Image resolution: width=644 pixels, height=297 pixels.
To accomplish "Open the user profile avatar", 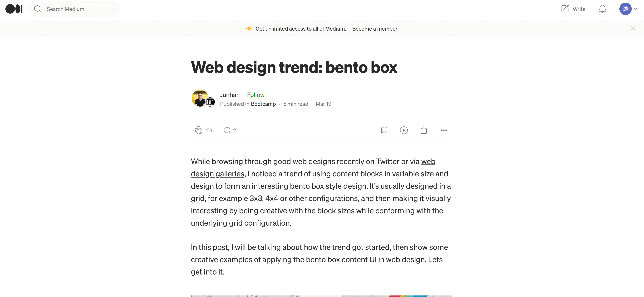I will [x=625, y=9].
